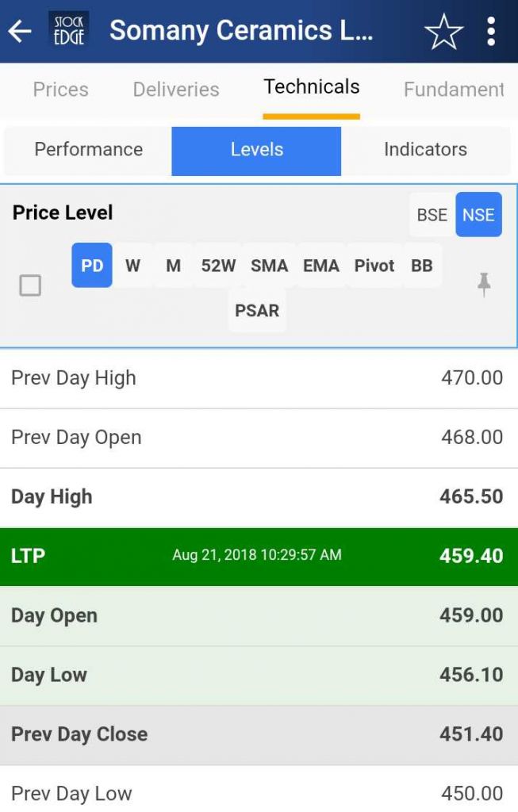518x812 pixels.
Task: Go to the Fundamentals tab
Action: 454,90
